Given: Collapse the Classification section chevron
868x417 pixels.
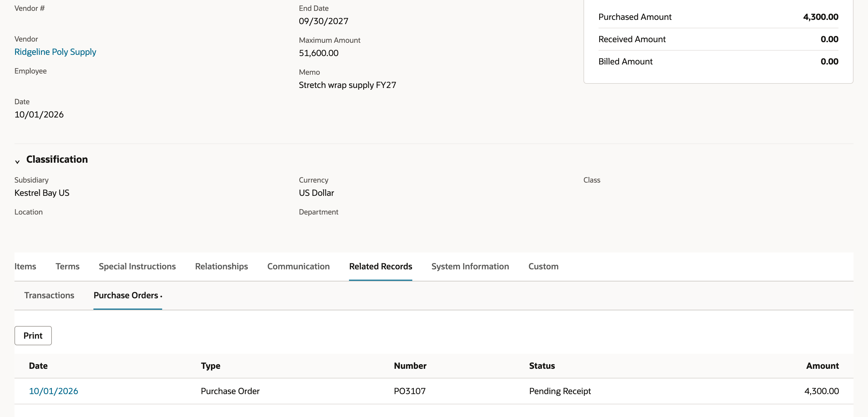Looking at the screenshot, I should (x=17, y=162).
